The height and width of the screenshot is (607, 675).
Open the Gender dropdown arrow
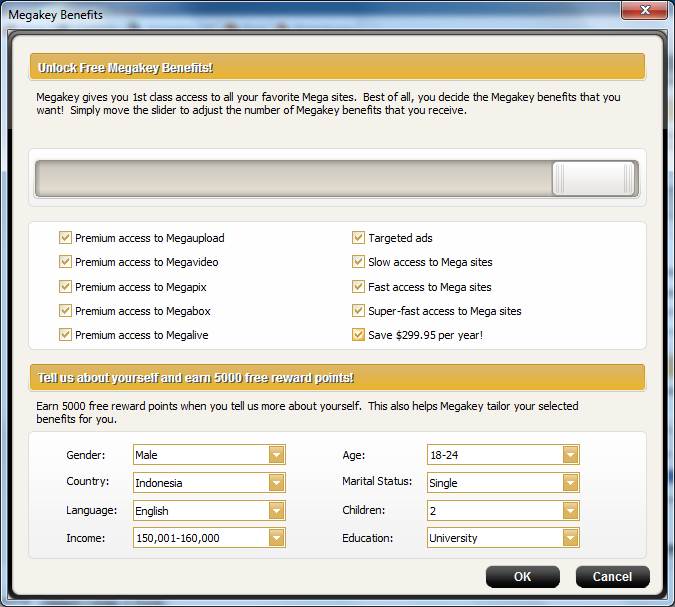pos(276,455)
